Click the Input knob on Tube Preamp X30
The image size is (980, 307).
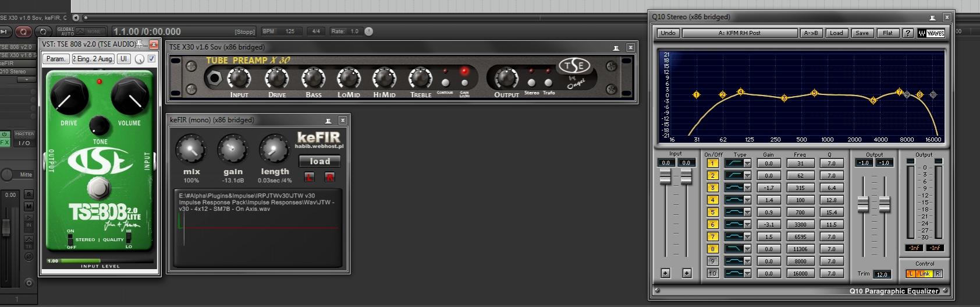[x=239, y=77]
